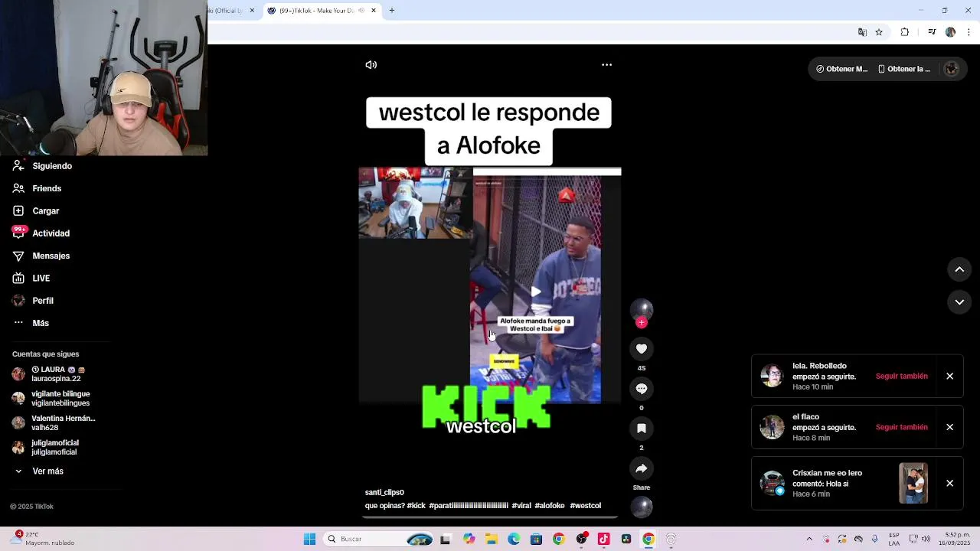Dismiss el flaco notification
980x551 pixels.
pos(949,427)
